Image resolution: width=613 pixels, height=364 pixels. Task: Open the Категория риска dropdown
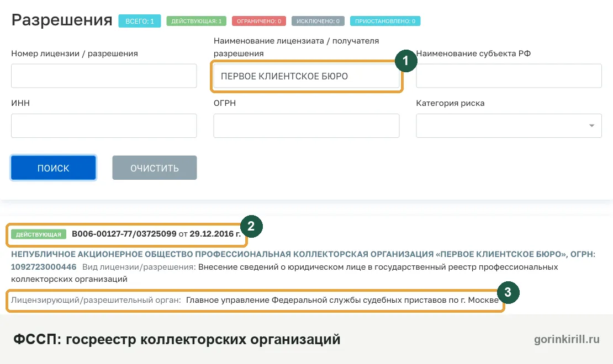pyautogui.click(x=509, y=126)
